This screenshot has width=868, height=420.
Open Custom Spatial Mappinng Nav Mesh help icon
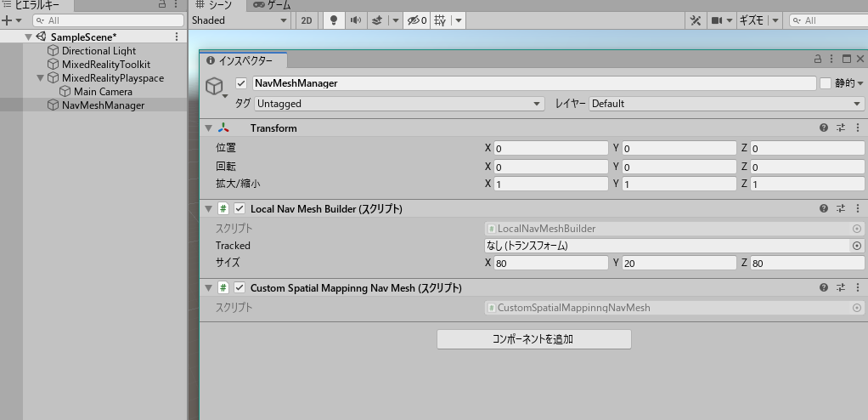[x=824, y=287]
